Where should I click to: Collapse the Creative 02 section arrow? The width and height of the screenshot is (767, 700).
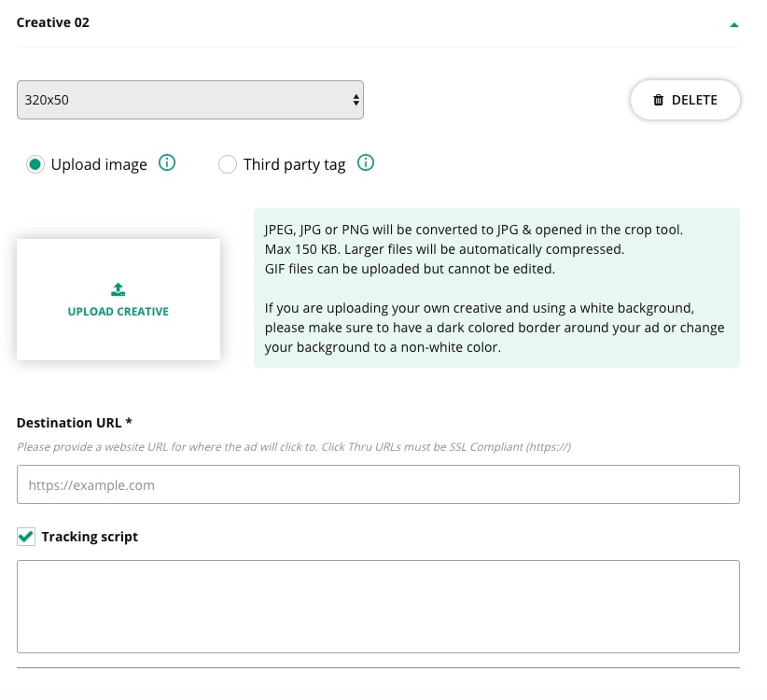click(734, 24)
